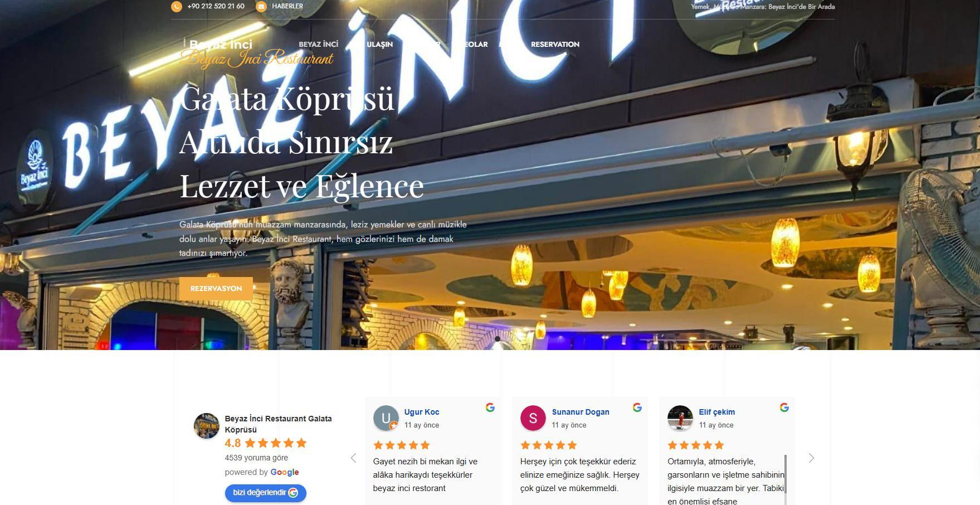The width and height of the screenshot is (980, 505).
Task: Click Google icon on Elif çekim review
Action: point(784,407)
